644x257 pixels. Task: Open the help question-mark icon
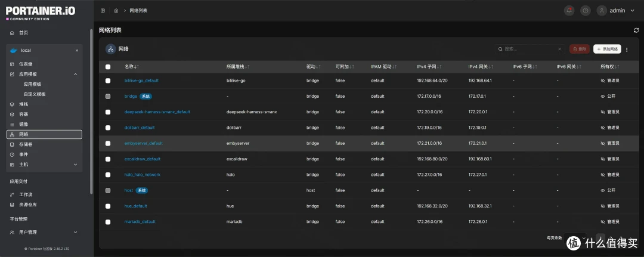click(x=586, y=11)
